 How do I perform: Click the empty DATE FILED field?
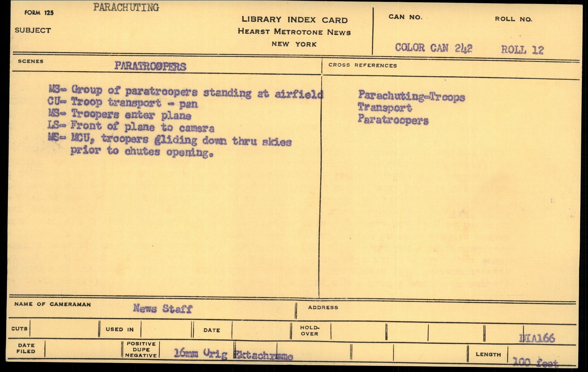[x=83, y=349]
